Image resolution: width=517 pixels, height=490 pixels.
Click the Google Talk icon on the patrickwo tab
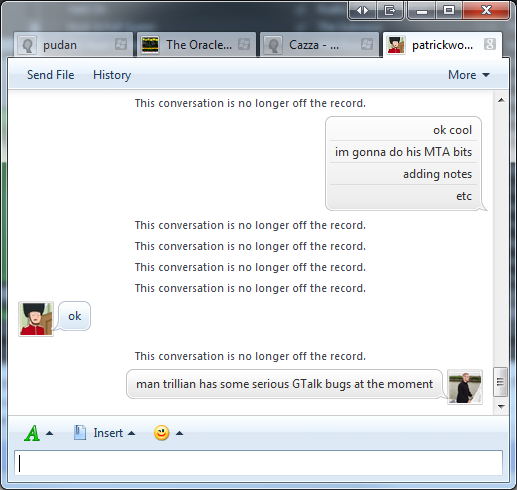point(490,44)
